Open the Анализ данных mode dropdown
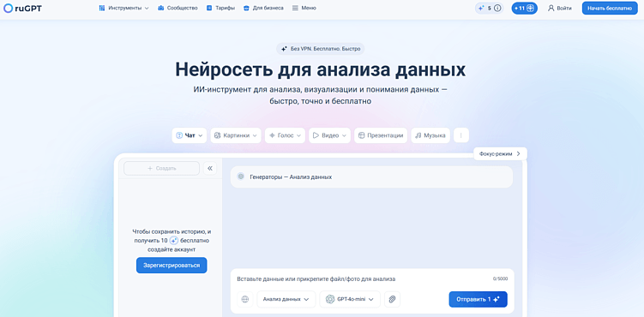This screenshot has height=317, width=644. coord(286,299)
